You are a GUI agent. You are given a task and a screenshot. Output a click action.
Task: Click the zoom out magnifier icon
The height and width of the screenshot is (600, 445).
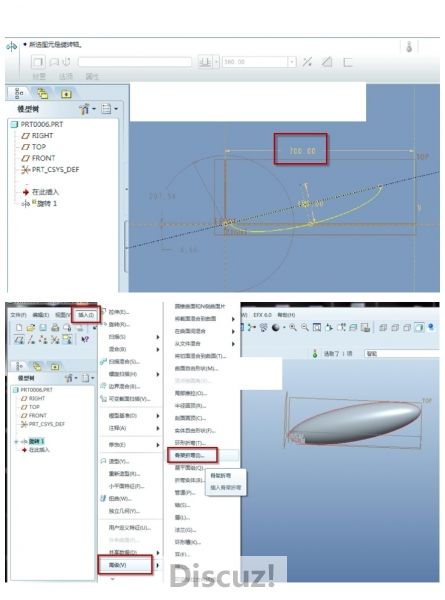305,327
